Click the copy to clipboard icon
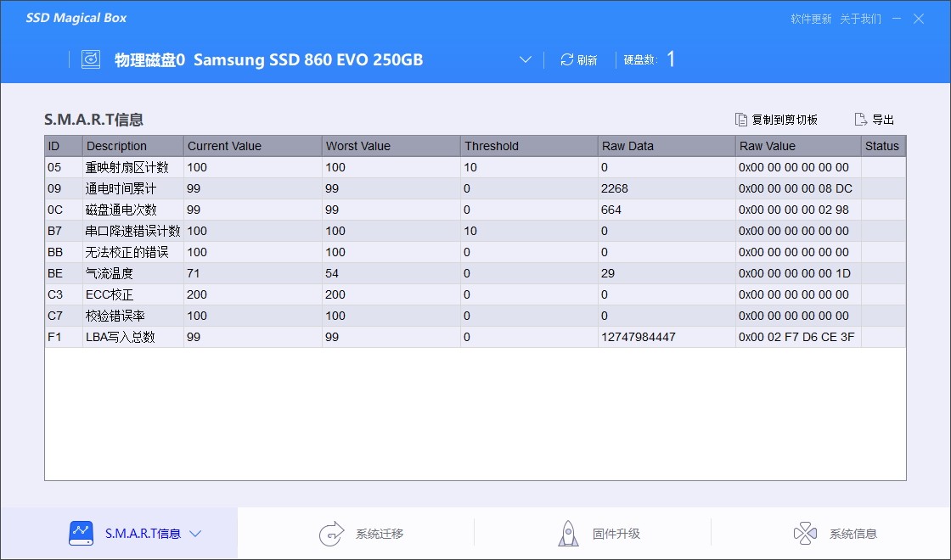The width and height of the screenshot is (951, 560). pos(740,120)
